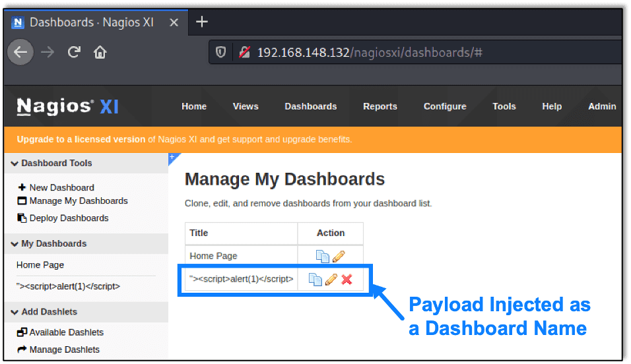Select the Dashboards · Nagios XI tab
Screen dimensions: 631x364
(96, 22)
